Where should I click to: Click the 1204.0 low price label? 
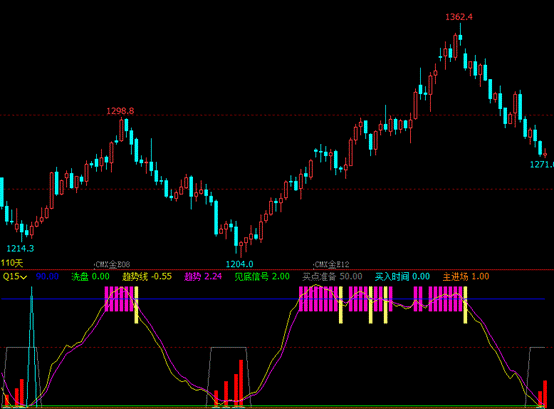tap(240, 264)
